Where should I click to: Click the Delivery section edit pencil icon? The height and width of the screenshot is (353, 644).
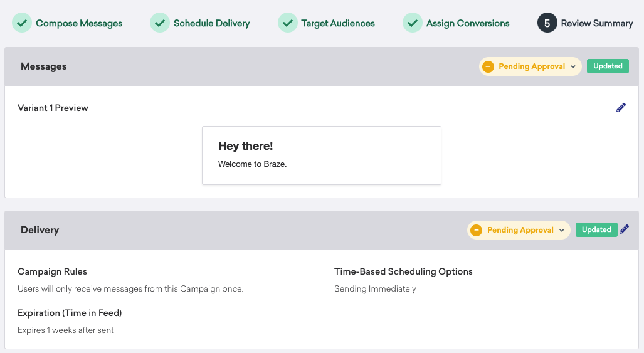coord(625,229)
